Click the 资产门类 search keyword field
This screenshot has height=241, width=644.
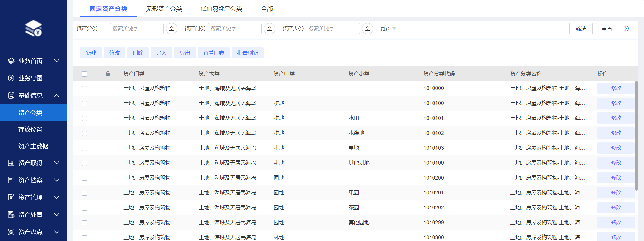click(234, 29)
